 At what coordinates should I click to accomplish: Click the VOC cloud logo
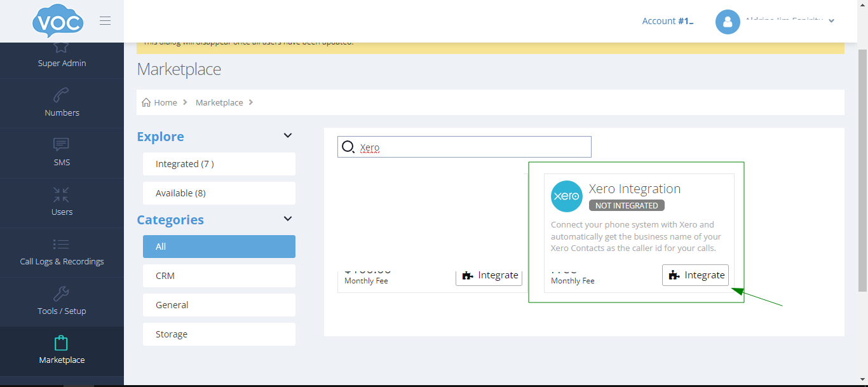[x=58, y=22]
